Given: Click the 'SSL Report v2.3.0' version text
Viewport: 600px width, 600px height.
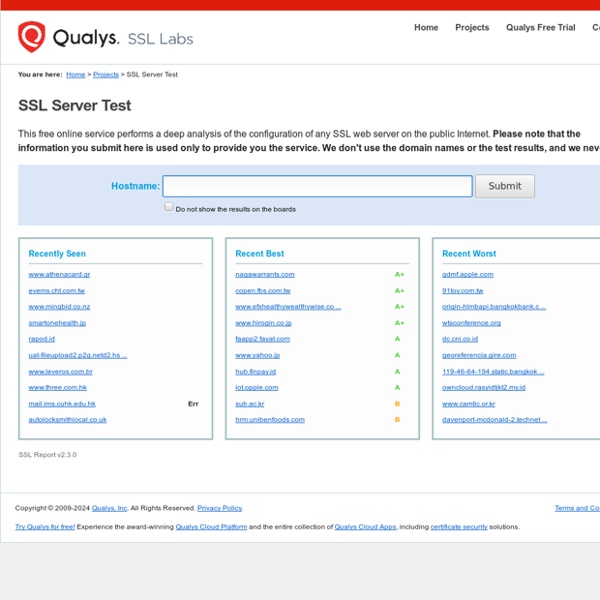Looking at the screenshot, I should pyautogui.click(x=47, y=455).
